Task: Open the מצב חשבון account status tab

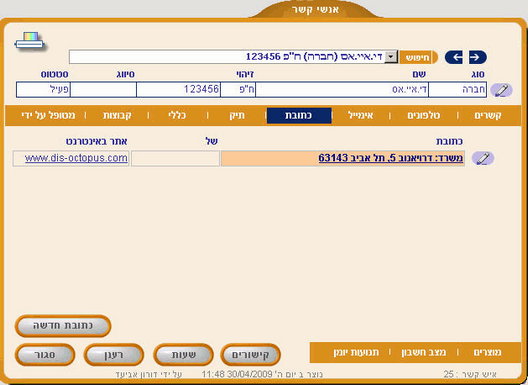Action: 423,352
